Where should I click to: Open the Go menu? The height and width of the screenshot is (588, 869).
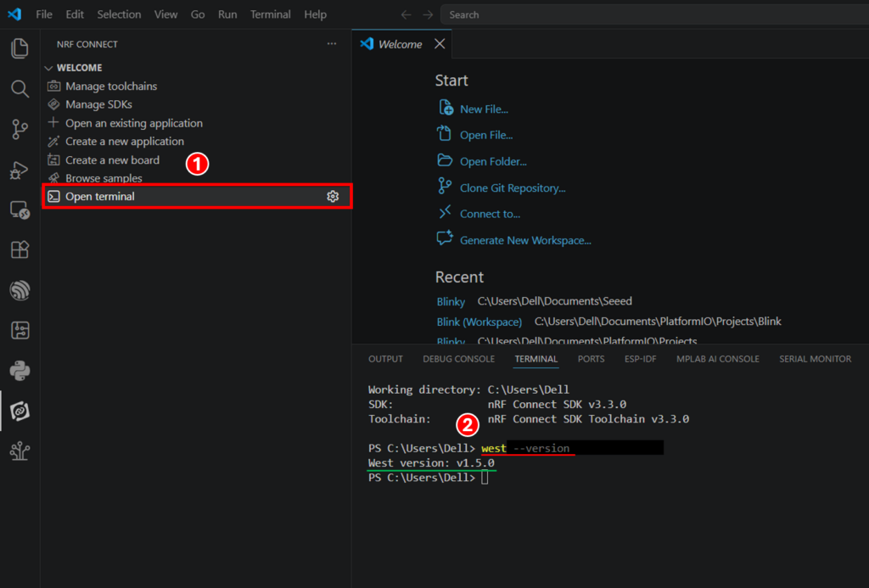point(198,14)
